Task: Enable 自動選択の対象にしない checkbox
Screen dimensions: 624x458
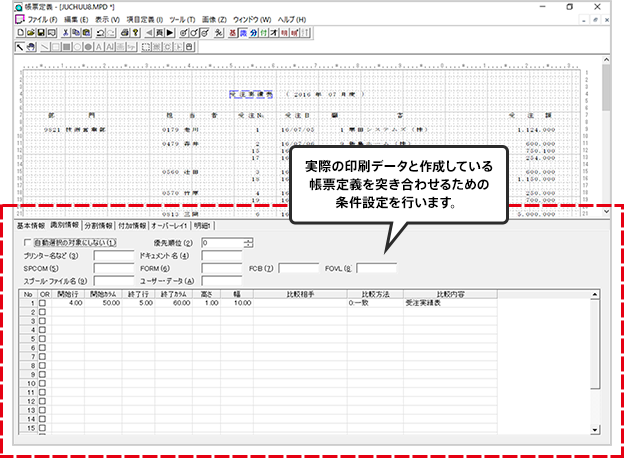Action: coord(27,242)
